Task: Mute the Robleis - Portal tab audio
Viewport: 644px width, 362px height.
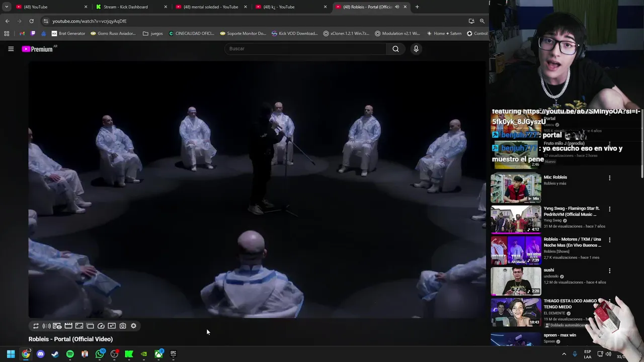Action: (397, 7)
